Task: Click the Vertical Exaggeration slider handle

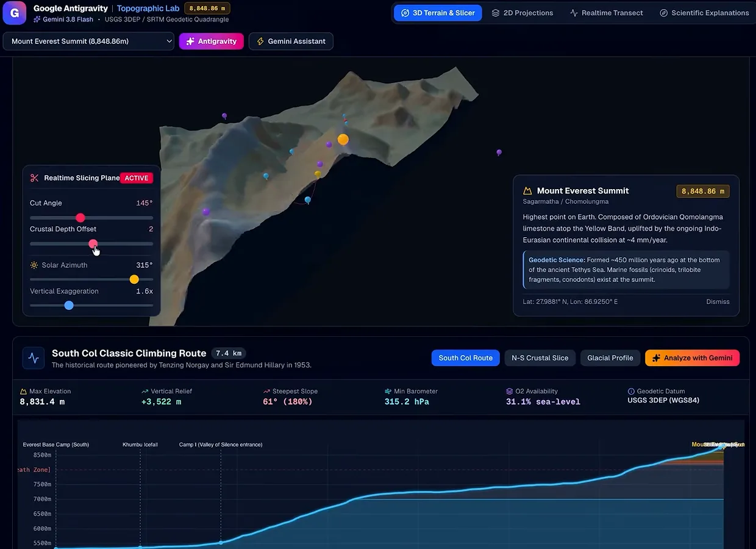Action: (x=69, y=305)
